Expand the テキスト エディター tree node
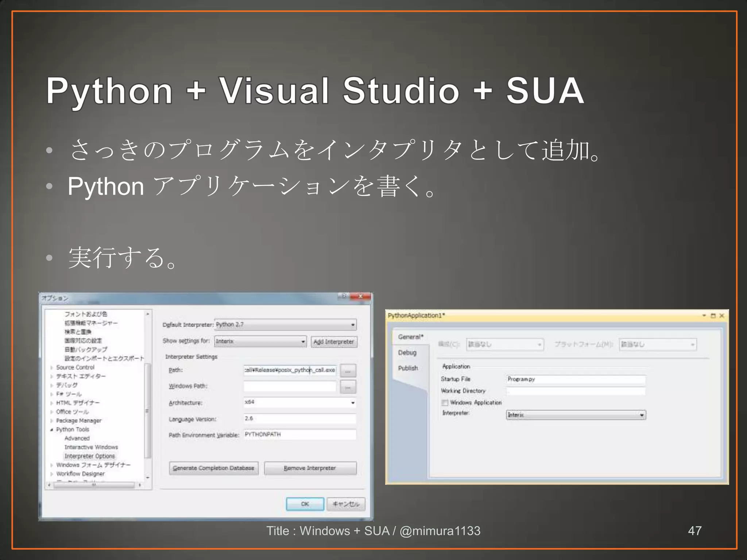Screen dimensions: 747x560 52,376
